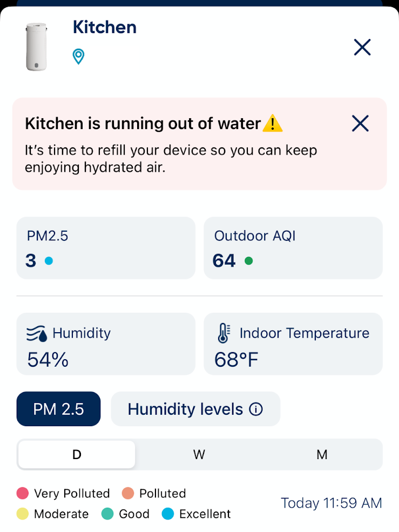Click the location pin icon next to Kitchen
The width and height of the screenshot is (399, 532).
[x=79, y=56]
